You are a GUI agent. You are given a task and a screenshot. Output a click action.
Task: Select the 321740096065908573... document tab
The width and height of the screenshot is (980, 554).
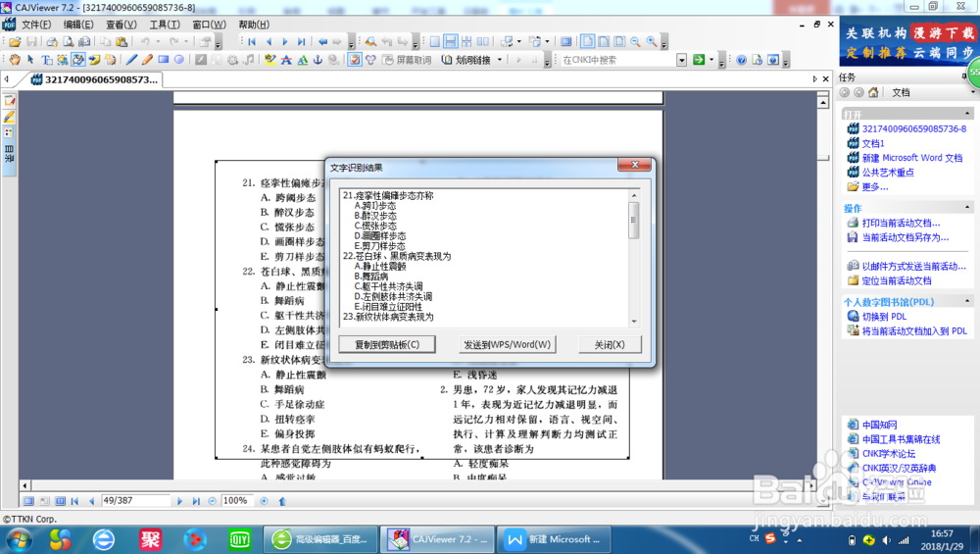[x=94, y=79]
